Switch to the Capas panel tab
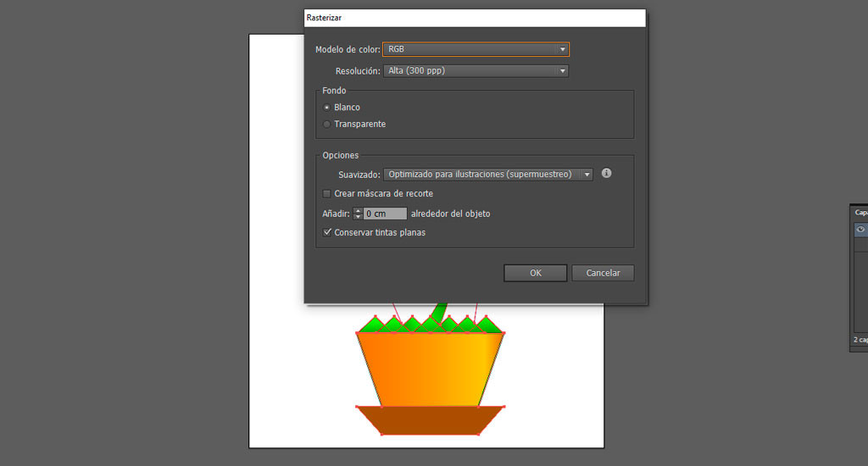The image size is (868, 466). pyautogui.click(x=860, y=213)
